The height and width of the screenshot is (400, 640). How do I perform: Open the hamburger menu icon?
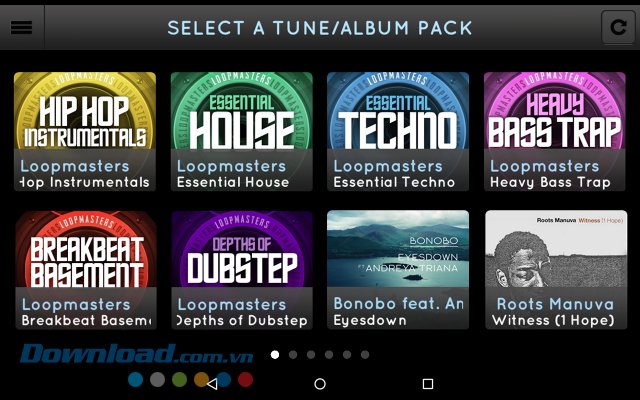tap(22, 27)
